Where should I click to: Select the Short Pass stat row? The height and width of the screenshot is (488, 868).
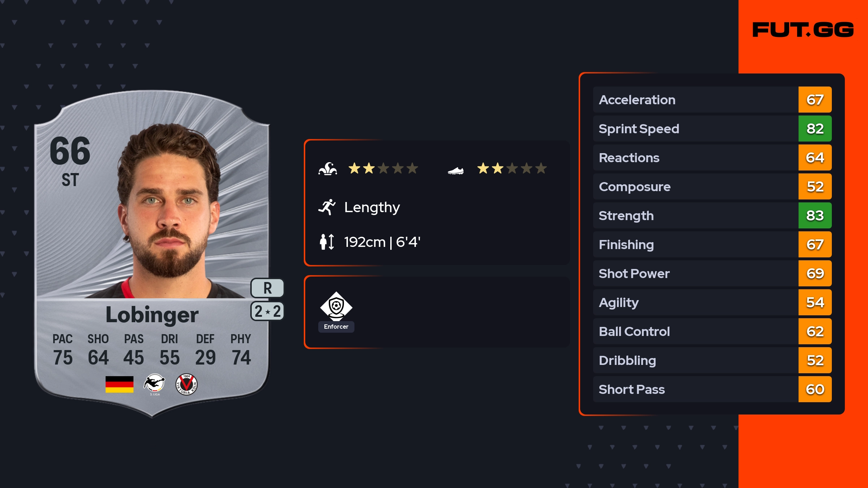[x=695, y=390]
